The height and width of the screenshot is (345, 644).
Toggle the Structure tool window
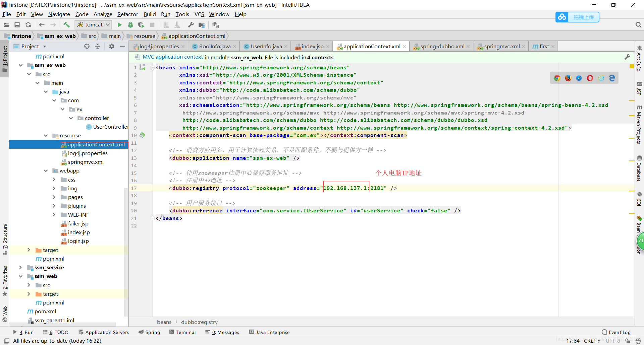[x=5, y=239]
